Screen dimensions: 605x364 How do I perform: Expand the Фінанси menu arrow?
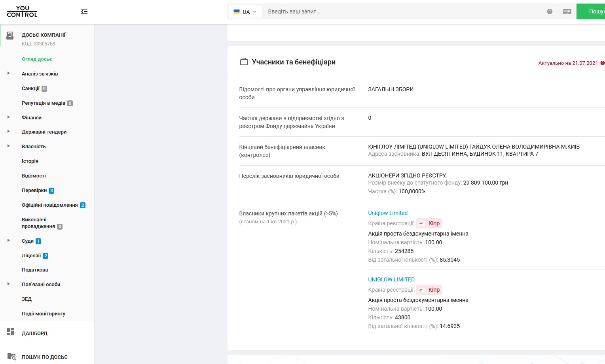[9, 117]
